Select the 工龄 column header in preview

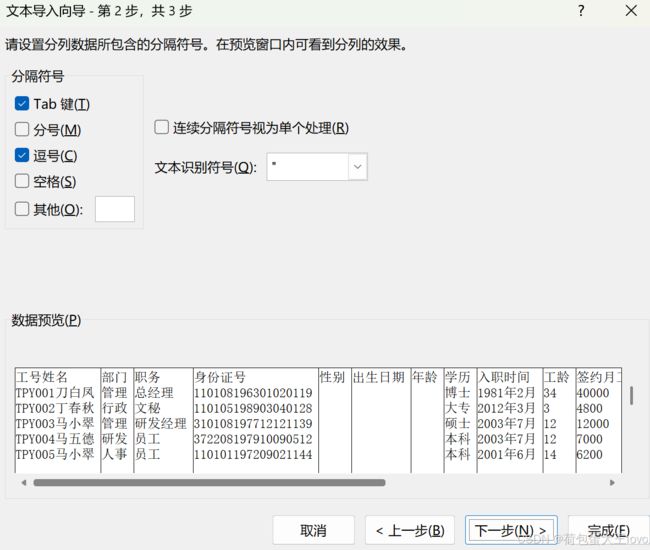[x=557, y=377]
